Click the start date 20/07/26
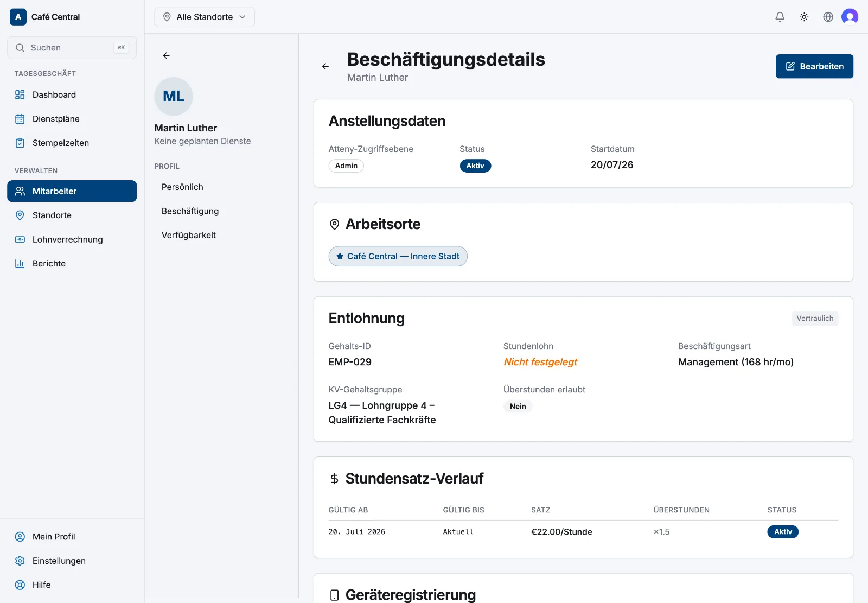The width and height of the screenshot is (868, 603). tap(612, 165)
